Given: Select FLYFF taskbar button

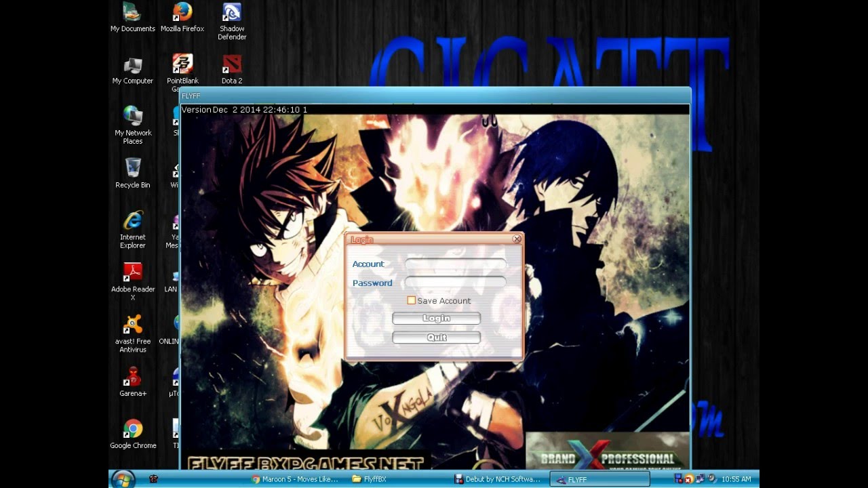Looking at the screenshot, I should pos(599,479).
